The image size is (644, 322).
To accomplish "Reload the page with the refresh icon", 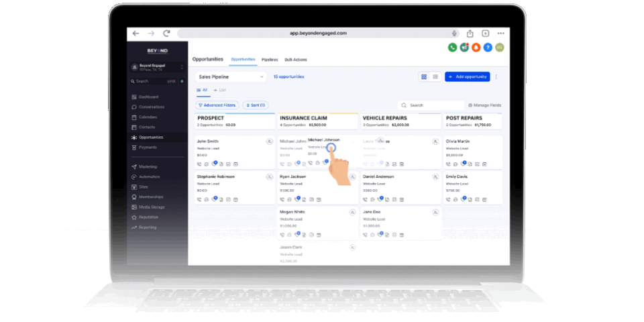I will click(x=166, y=34).
